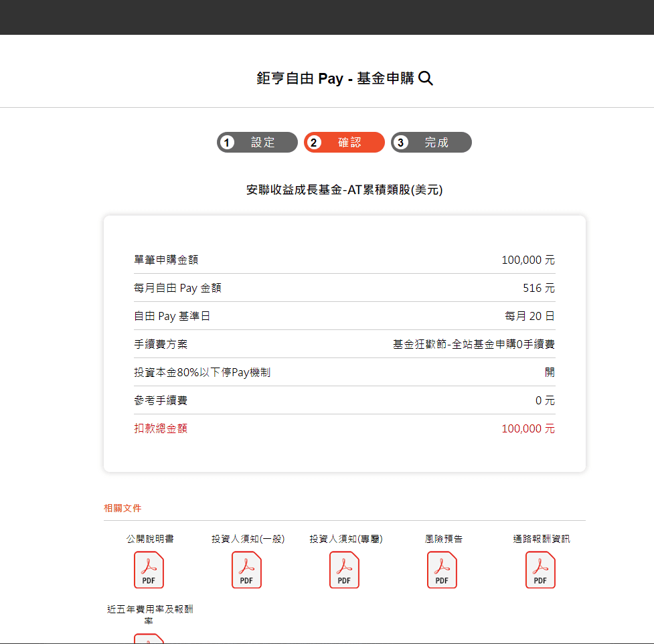The width and height of the screenshot is (654, 644).
Task: Click the 參考手續費 label
Action: click(x=161, y=400)
